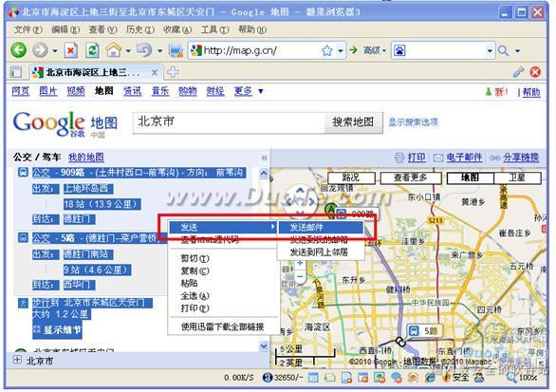Open dropdown arrow beside search magnifier

pyautogui.click(x=518, y=50)
